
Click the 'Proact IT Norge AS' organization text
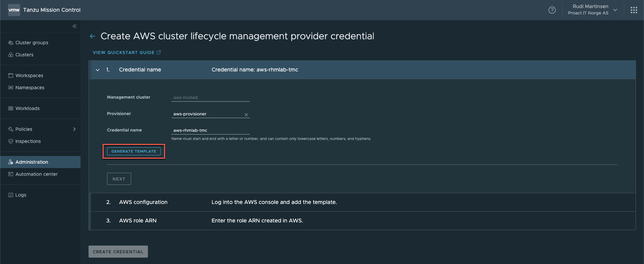coord(588,13)
